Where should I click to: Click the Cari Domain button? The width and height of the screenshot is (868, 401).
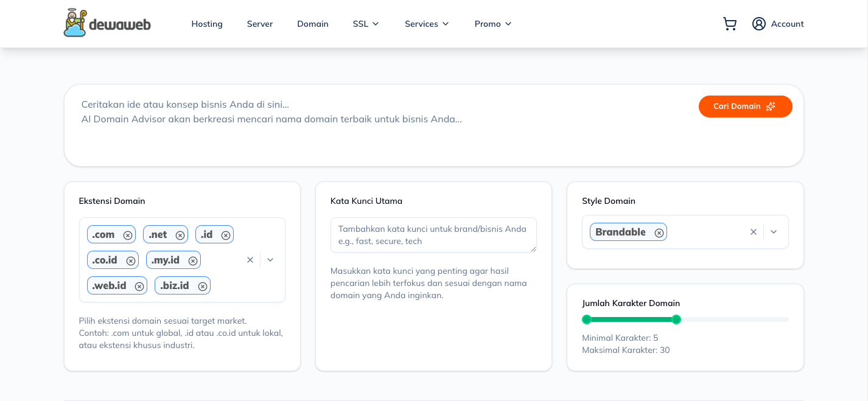746,106
